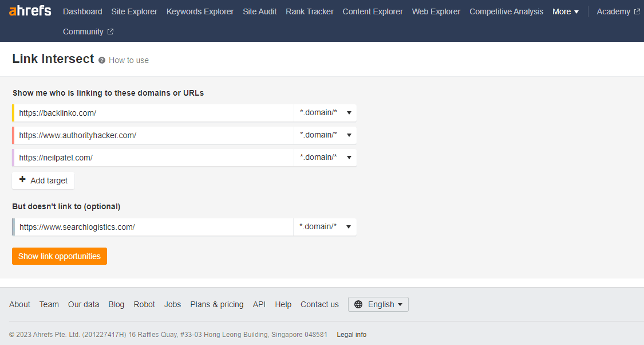Visit the Academy link
Viewport: 644px width, 345px height.
coord(613,11)
